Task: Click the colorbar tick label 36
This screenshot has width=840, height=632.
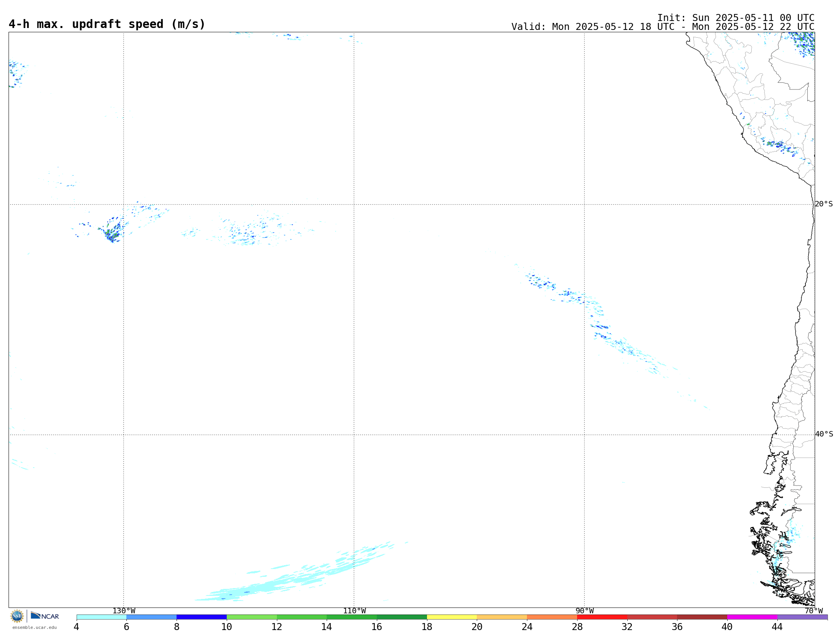Action: (677, 627)
